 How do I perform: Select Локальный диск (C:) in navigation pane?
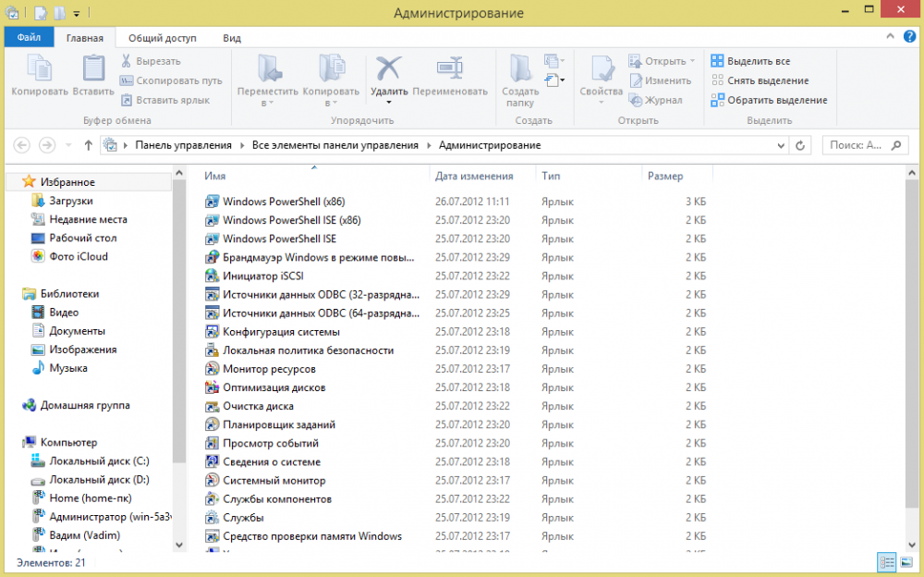pyautogui.click(x=99, y=461)
